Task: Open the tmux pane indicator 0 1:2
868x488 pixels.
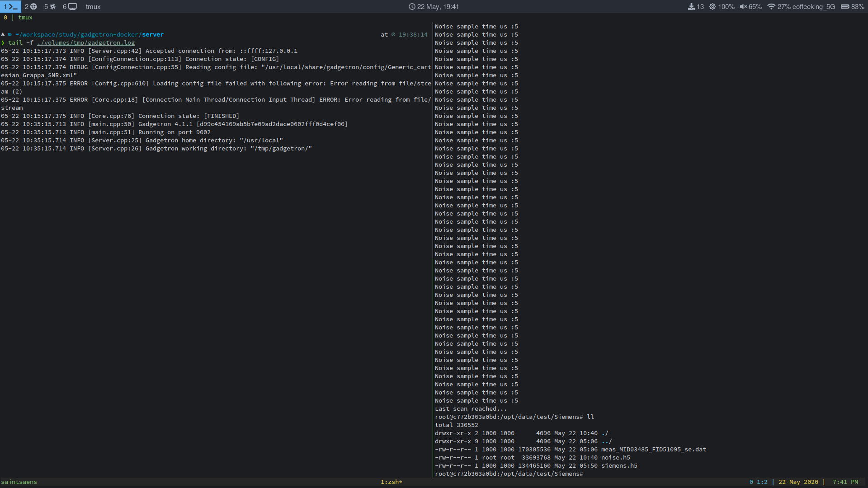Action: coord(758,482)
